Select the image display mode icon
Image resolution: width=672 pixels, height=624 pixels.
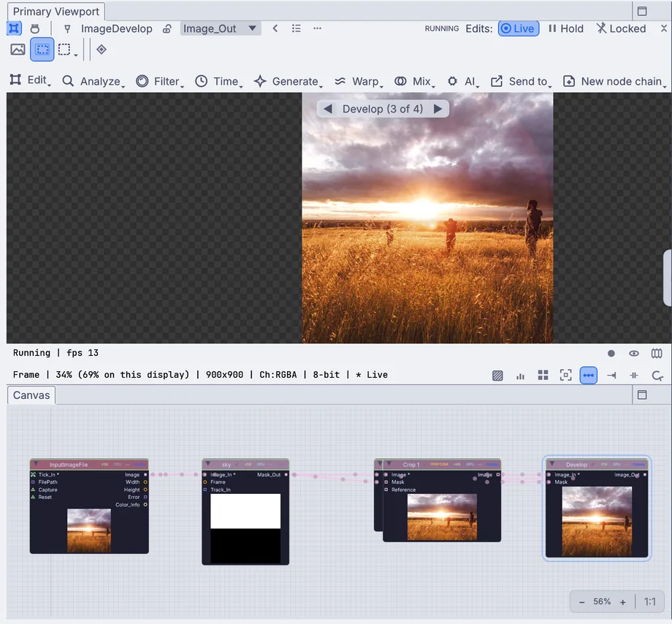18,49
